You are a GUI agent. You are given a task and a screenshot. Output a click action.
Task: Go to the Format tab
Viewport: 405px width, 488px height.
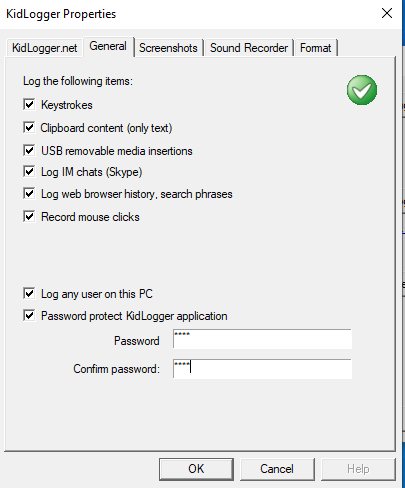tap(316, 48)
